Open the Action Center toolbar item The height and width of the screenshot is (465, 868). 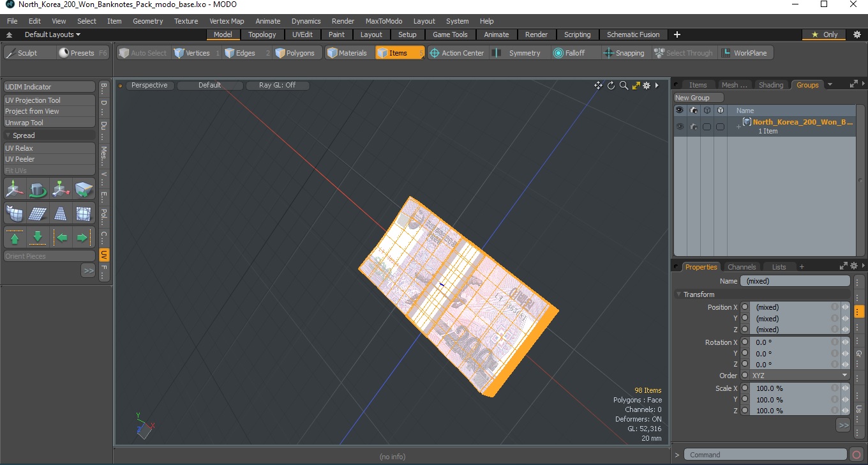pos(457,53)
